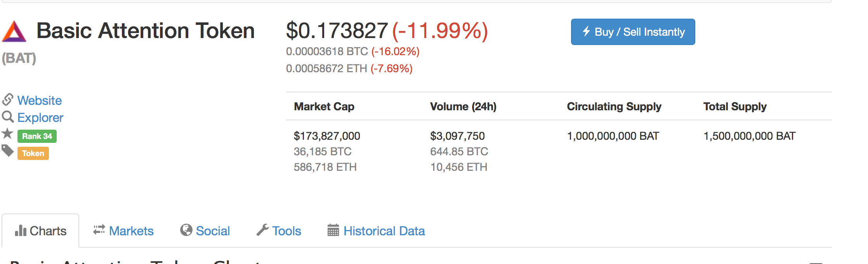Click the exchange arrows icon for Markets

[99, 229]
